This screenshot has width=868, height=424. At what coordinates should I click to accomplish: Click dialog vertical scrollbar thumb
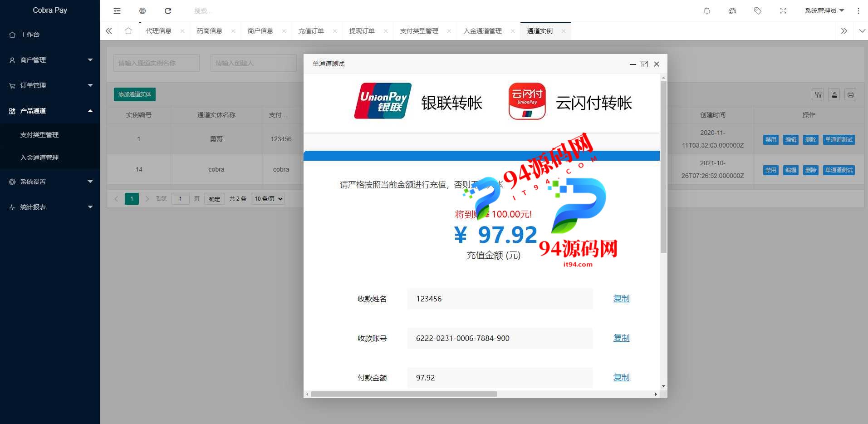tap(663, 167)
